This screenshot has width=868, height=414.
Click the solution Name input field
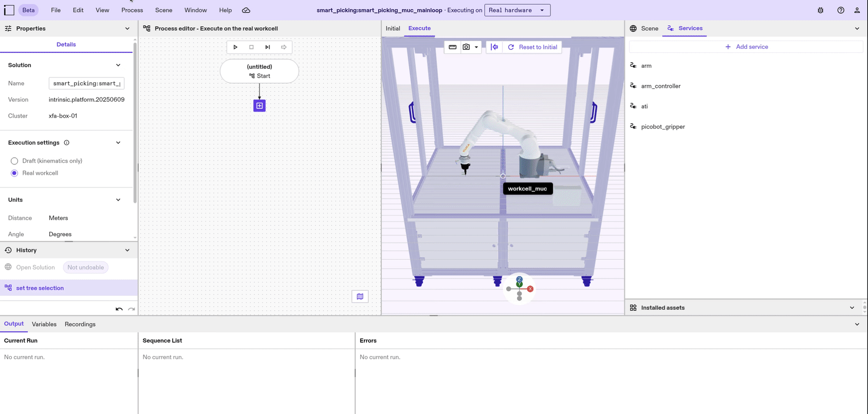tap(86, 83)
